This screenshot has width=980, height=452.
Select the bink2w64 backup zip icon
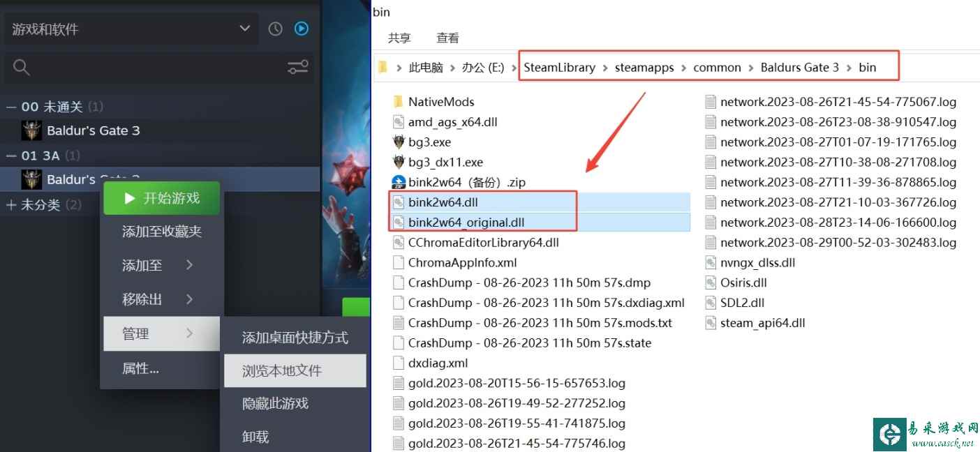pyautogui.click(x=399, y=182)
